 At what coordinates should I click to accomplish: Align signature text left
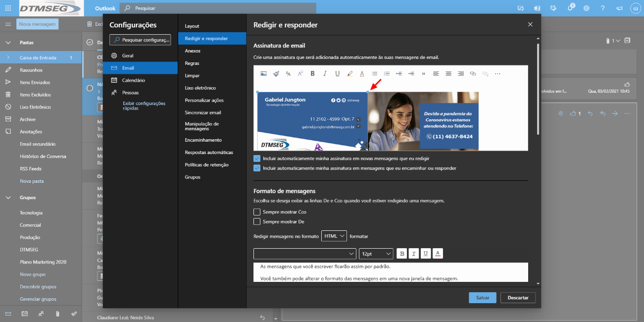tap(436, 73)
